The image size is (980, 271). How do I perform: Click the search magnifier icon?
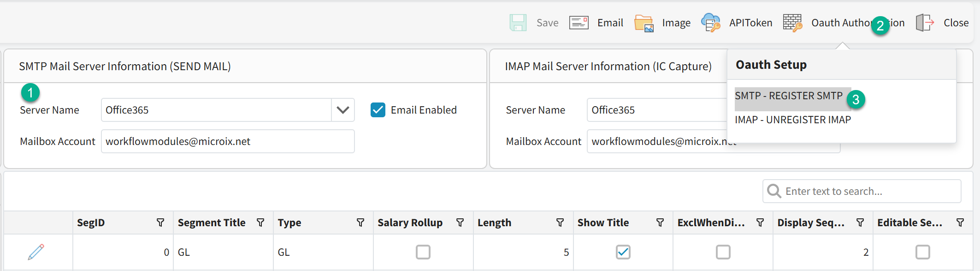(774, 191)
